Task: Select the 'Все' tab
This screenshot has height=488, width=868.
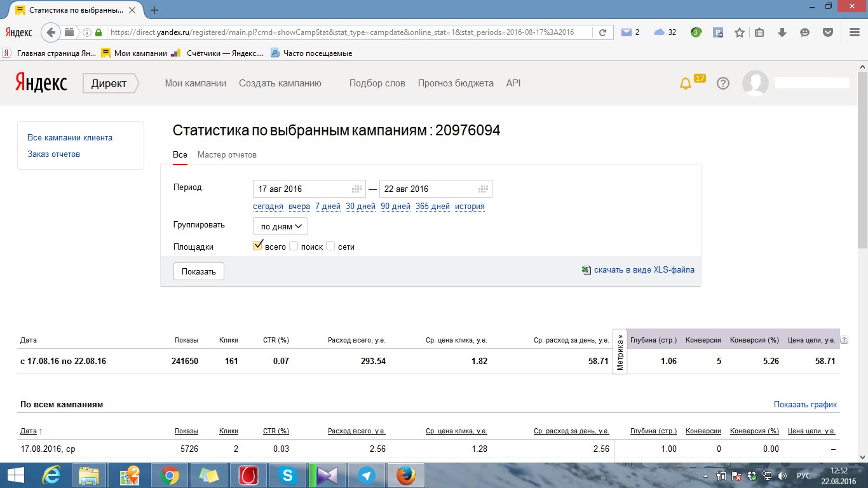Action: (x=180, y=154)
